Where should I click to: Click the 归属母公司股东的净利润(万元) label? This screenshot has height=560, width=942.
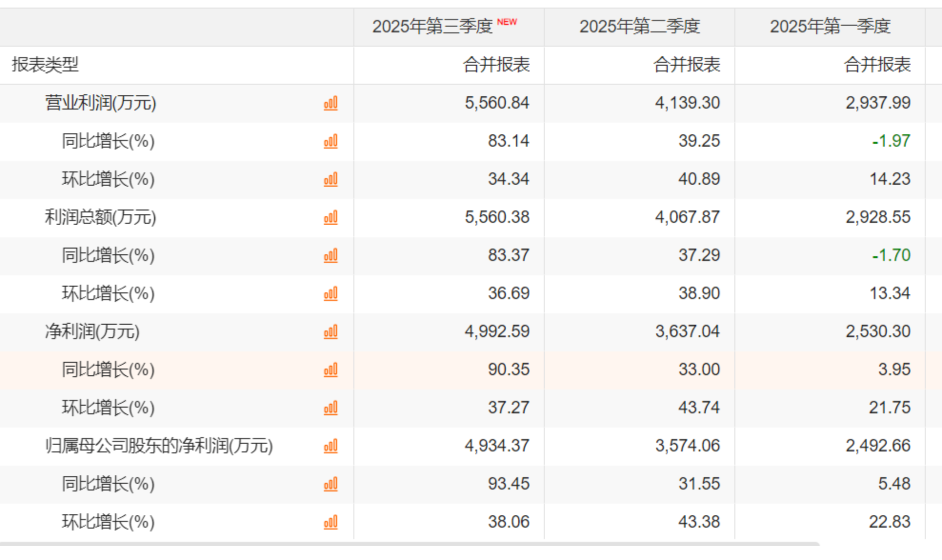click(x=159, y=446)
